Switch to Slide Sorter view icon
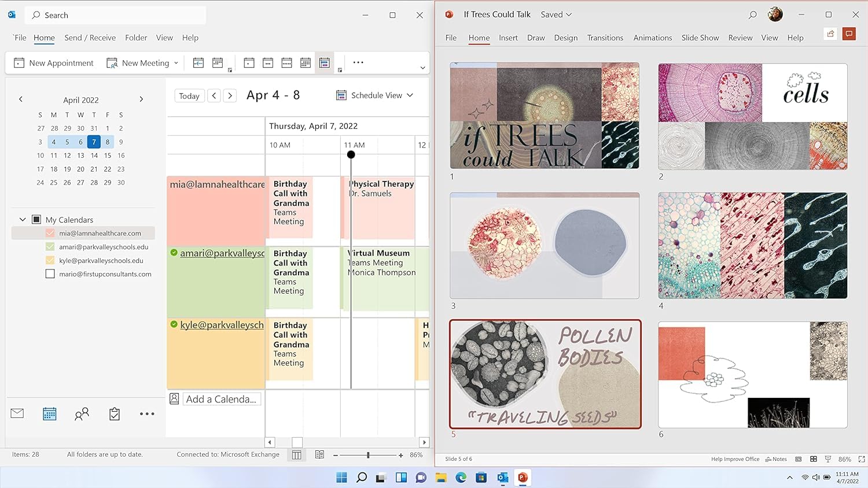The image size is (868, 488). click(813, 459)
